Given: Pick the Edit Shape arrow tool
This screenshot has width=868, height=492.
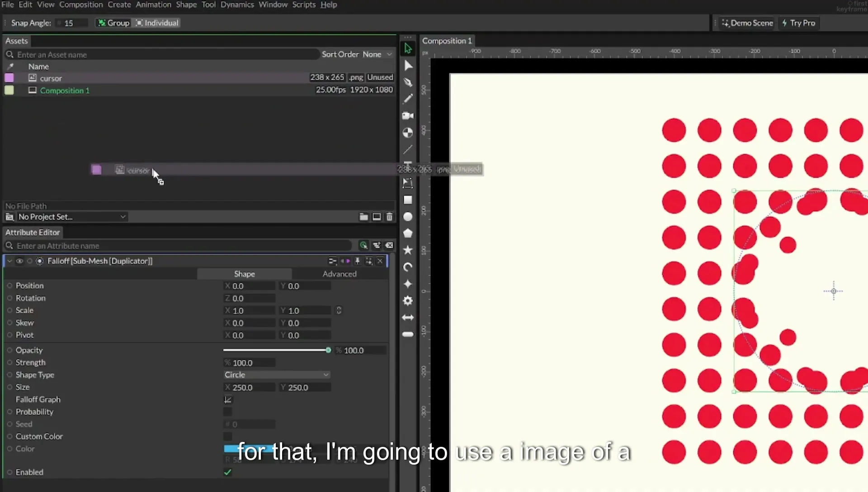Looking at the screenshot, I should pyautogui.click(x=408, y=66).
